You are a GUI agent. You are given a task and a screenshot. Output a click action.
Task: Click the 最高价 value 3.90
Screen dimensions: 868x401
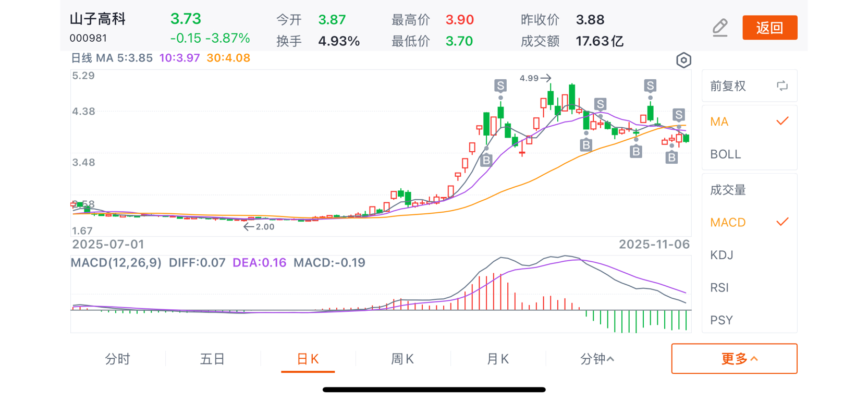[x=459, y=20]
